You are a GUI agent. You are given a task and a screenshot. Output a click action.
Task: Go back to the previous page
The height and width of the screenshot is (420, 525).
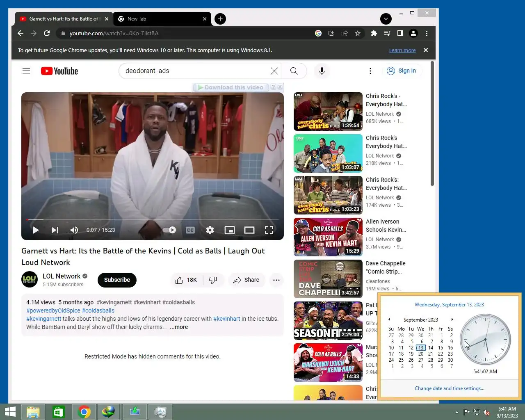pos(21,33)
